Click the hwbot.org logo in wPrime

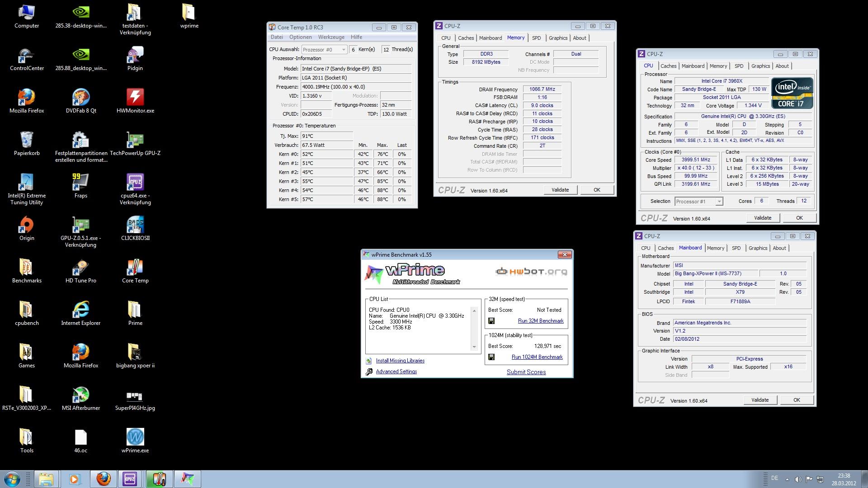click(x=531, y=272)
